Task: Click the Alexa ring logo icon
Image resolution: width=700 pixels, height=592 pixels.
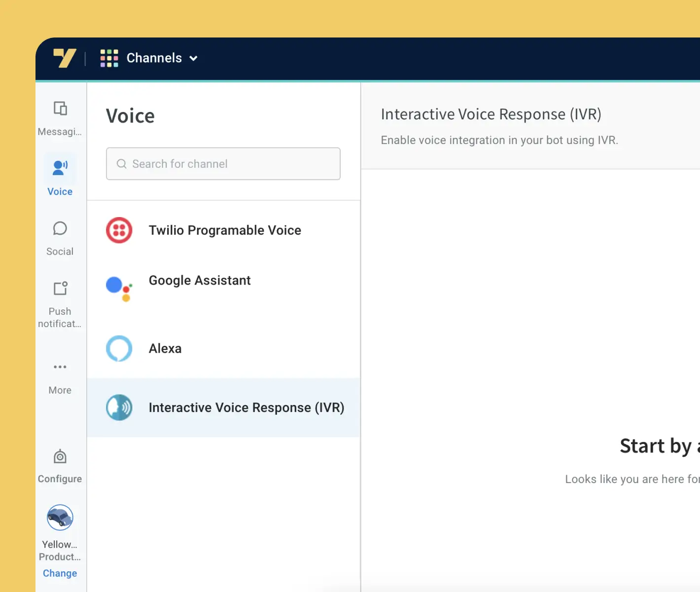Action: [119, 349]
